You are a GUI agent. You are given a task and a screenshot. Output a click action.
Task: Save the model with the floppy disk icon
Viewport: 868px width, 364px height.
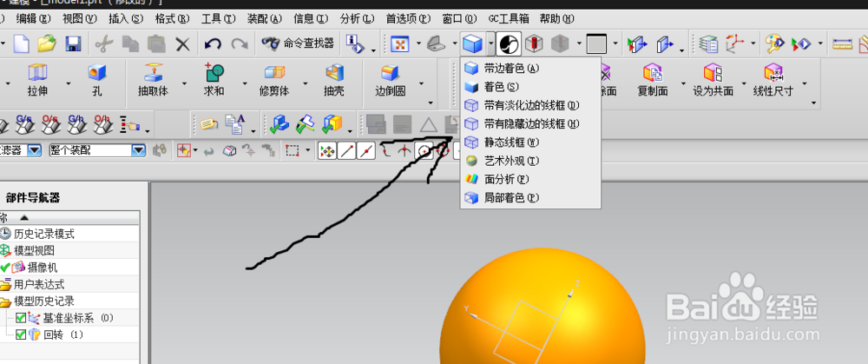74,43
